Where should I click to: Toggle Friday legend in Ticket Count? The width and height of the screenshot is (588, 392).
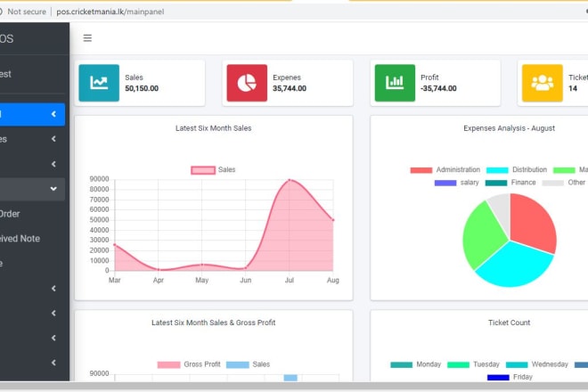coord(510,377)
